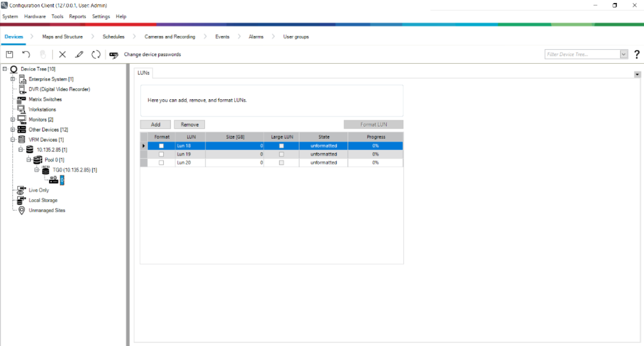Click the Delete X icon in toolbar
The width and height of the screenshot is (644, 346).
click(x=63, y=54)
